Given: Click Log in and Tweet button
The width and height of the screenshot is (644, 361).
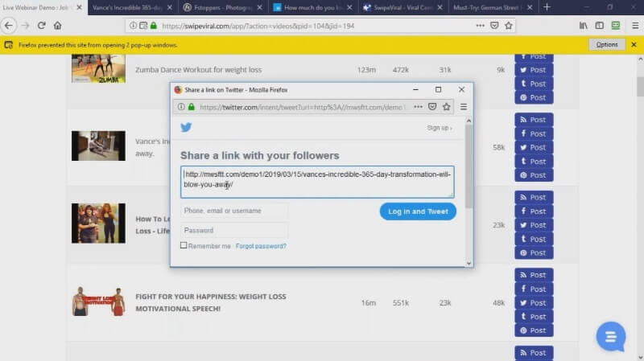Looking at the screenshot, I should click(x=418, y=211).
